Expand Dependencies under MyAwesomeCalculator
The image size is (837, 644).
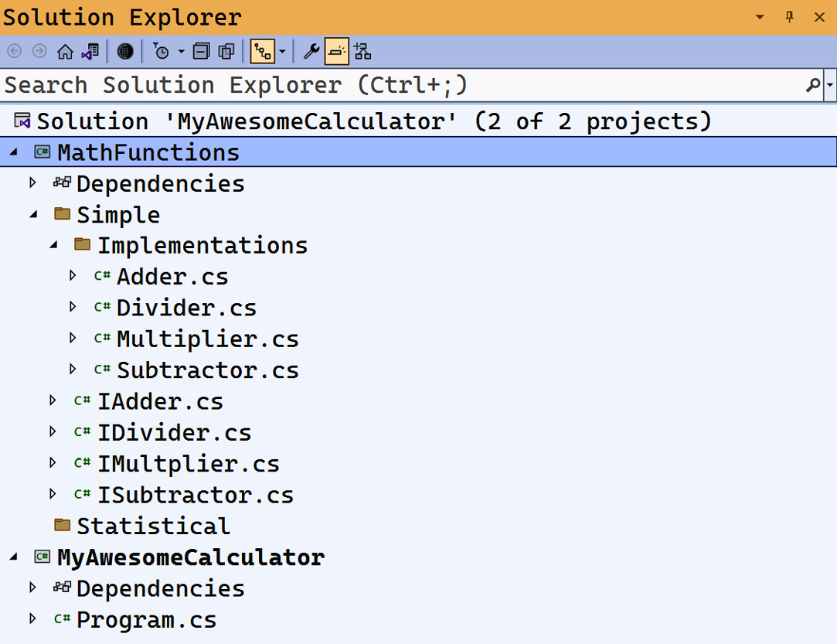[32, 588]
